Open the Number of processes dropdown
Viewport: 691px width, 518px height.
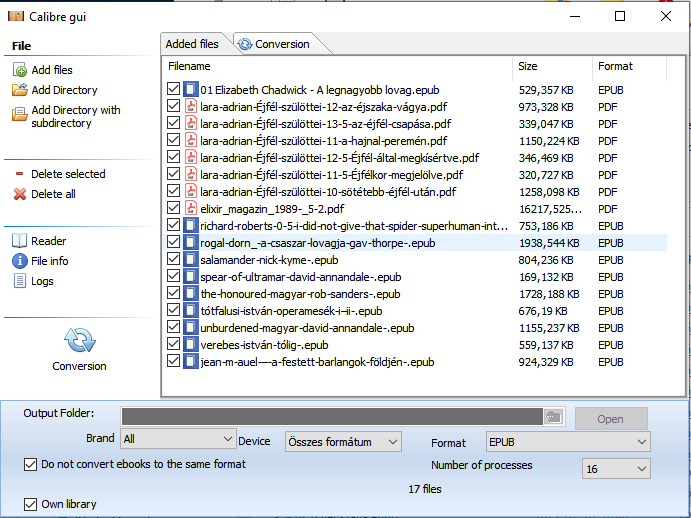point(616,469)
